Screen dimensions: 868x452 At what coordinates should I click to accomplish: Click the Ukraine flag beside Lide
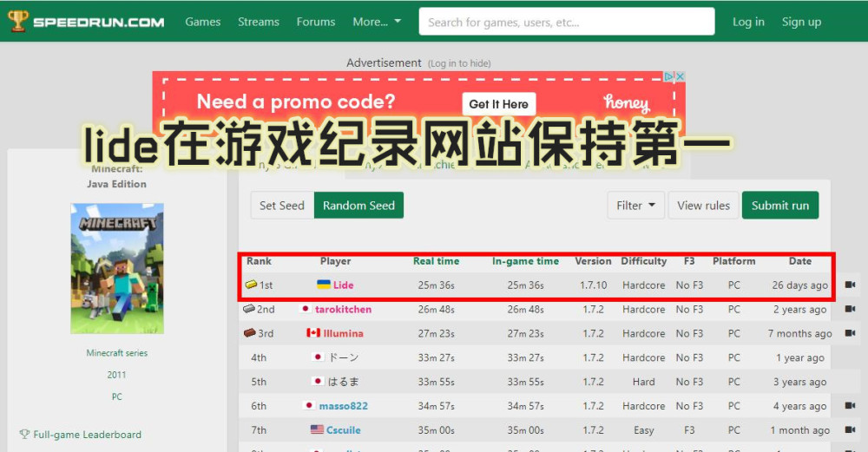click(323, 285)
